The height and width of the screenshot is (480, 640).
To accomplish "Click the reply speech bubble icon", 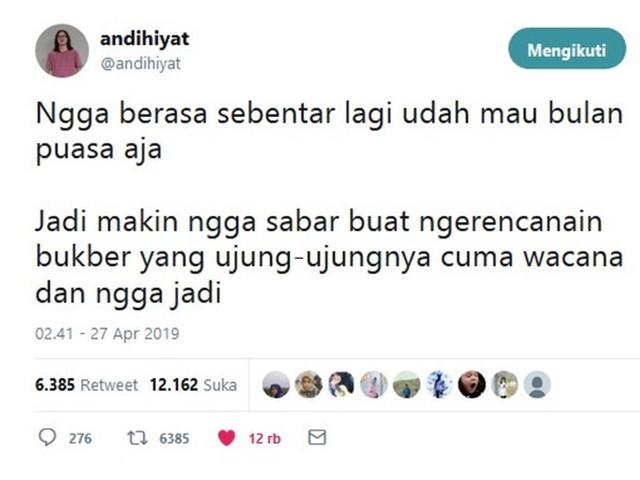I will [47, 437].
